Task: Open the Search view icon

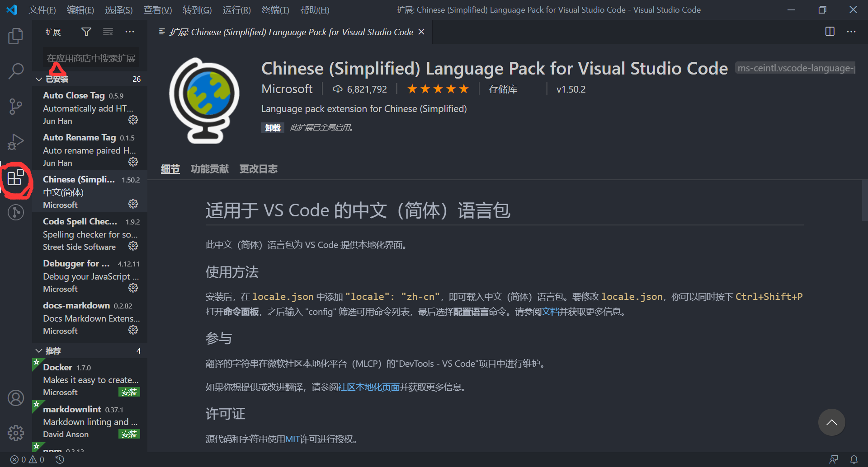Action: click(x=16, y=71)
